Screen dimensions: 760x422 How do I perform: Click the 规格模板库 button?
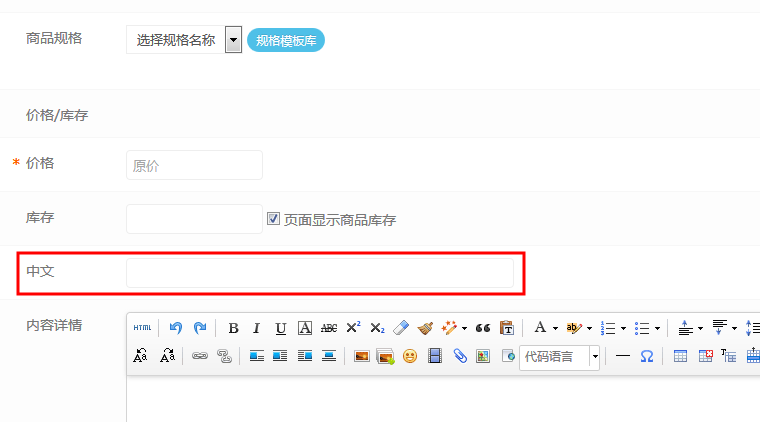tap(286, 41)
